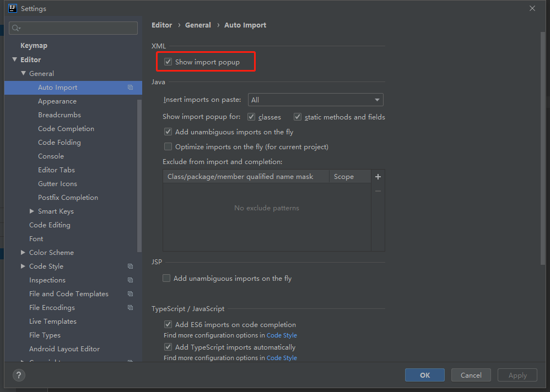
Task: Open Android Layout Editor settings
Action: [64, 349]
